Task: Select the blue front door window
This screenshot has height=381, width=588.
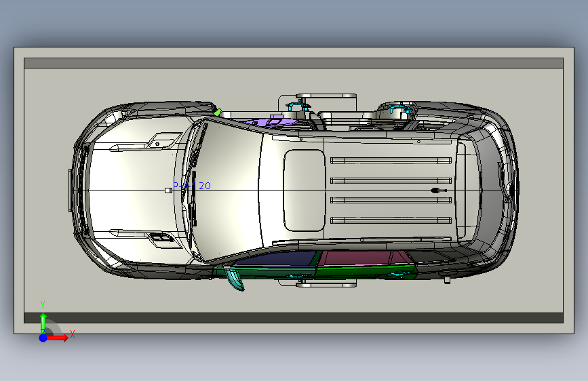Action: pyautogui.click(x=277, y=259)
